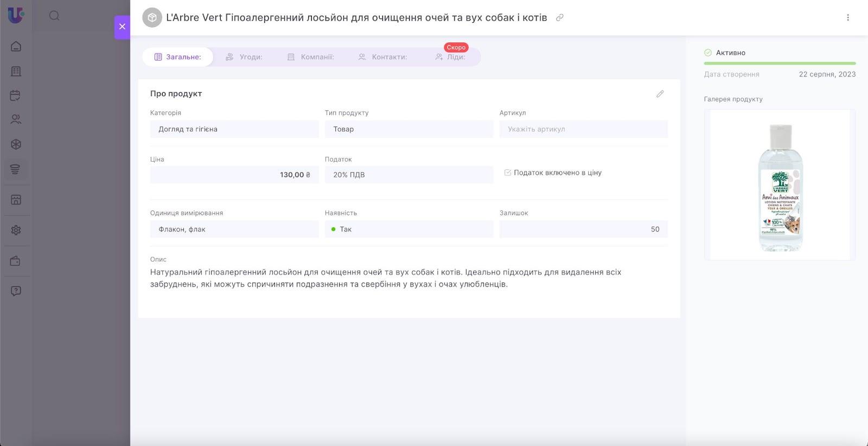Image resolution: width=868 pixels, height=446 pixels.
Task: Open the store icon in sidebar
Action: coord(16,200)
